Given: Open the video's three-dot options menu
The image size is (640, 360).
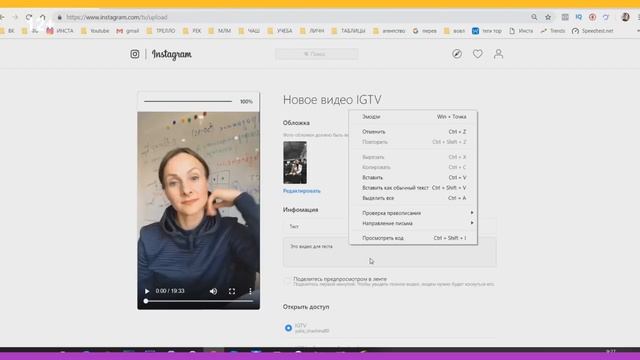Looking at the screenshot, I should click(x=250, y=291).
